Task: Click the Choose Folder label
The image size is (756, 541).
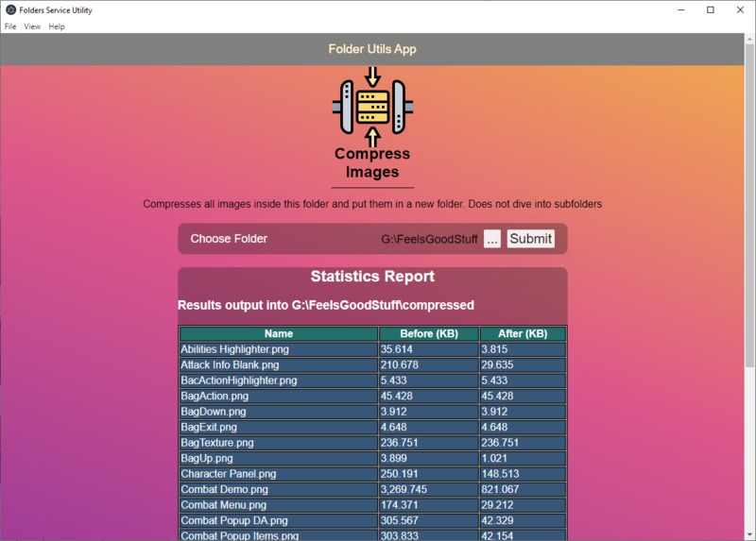Action: [x=229, y=239]
